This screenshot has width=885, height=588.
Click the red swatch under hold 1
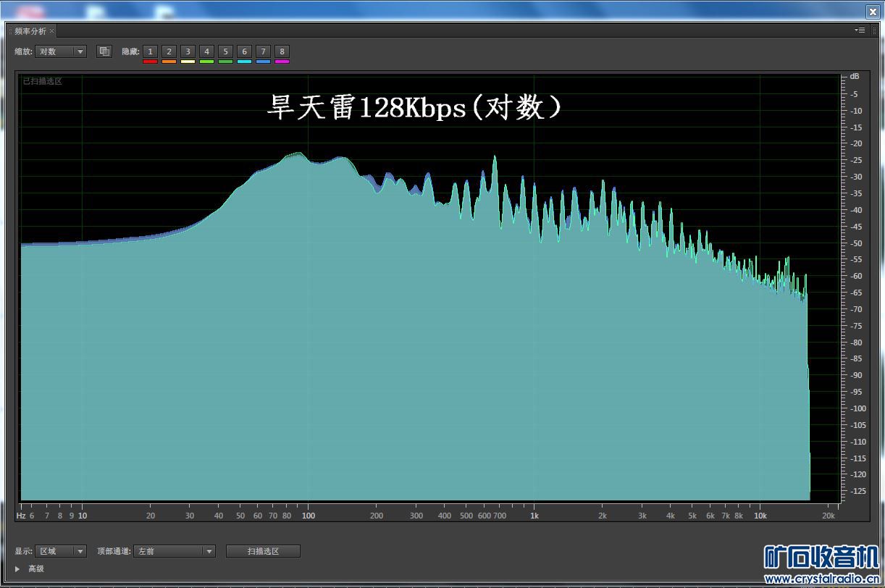coord(150,62)
